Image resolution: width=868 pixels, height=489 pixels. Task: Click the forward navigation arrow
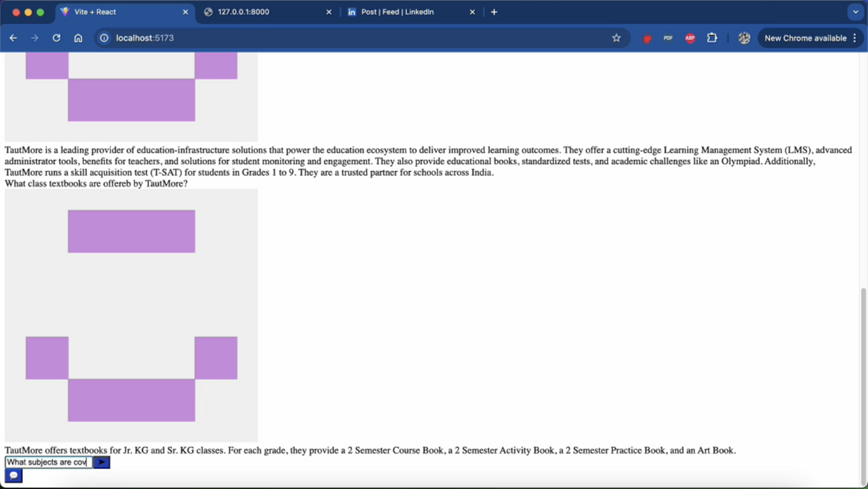(35, 38)
